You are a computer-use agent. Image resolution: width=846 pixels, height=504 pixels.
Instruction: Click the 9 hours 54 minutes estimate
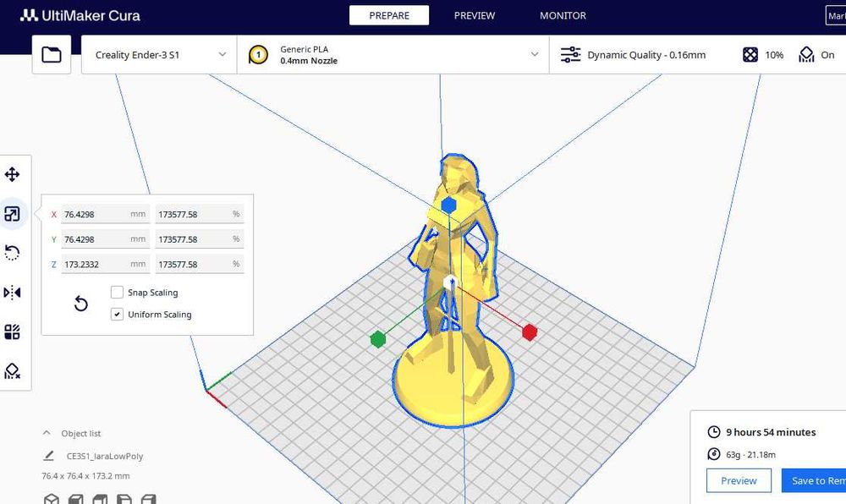tap(771, 432)
